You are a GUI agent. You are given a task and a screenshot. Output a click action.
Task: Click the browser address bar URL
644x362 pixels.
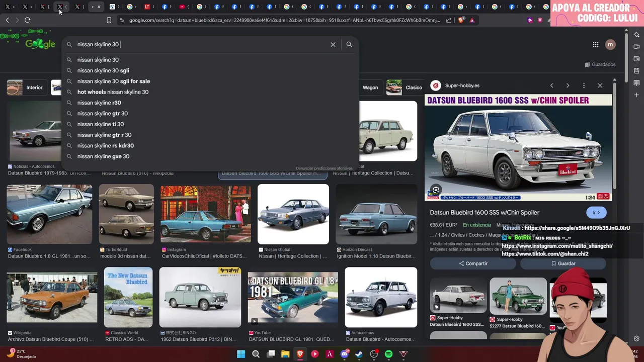tap(284, 20)
